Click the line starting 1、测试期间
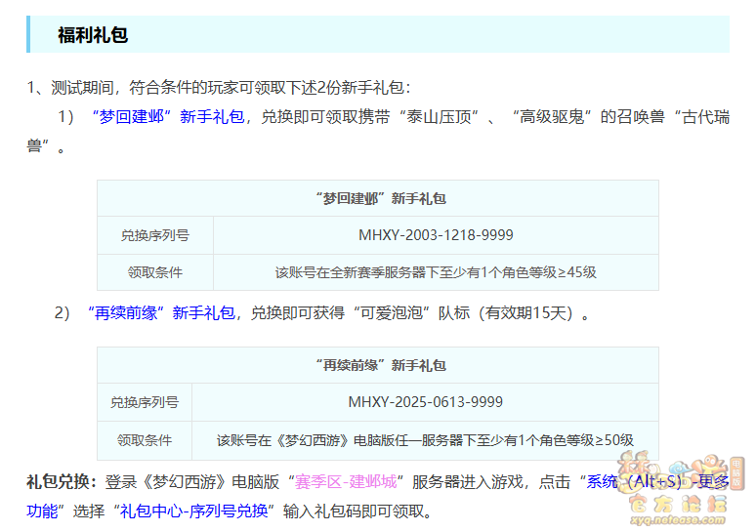Viewport: 756px width, 532px height. coord(219,87)
